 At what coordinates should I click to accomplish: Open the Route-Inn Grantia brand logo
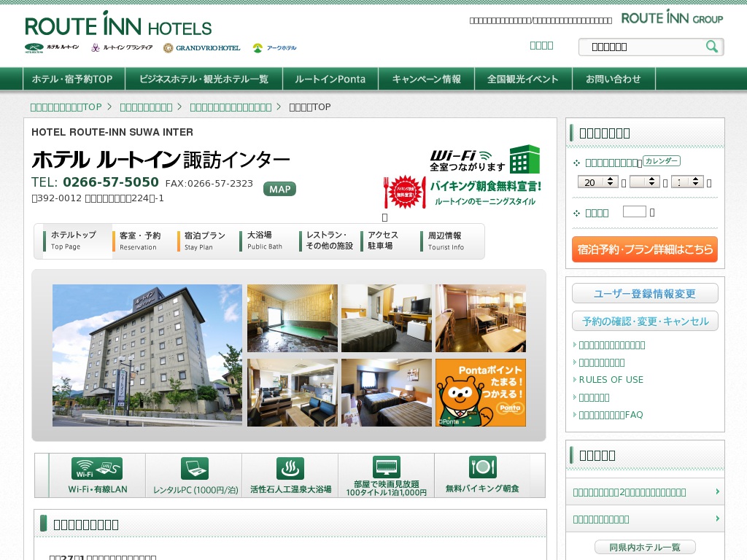coord(122,47)
